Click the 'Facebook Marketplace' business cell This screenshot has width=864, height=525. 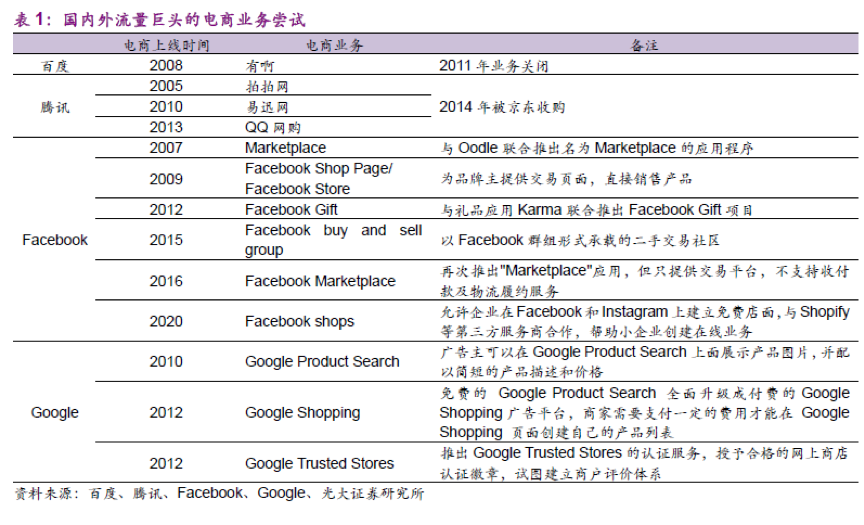point(320,281)
